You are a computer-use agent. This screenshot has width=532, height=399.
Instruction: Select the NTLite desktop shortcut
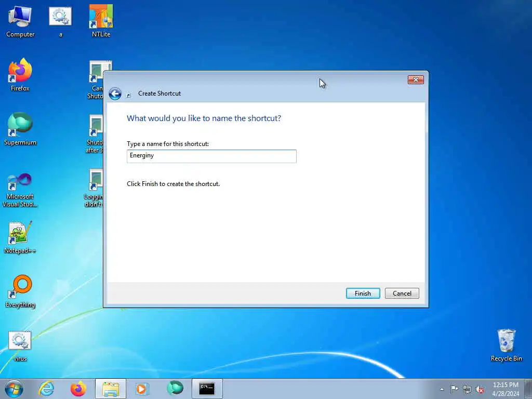point(101,21)
